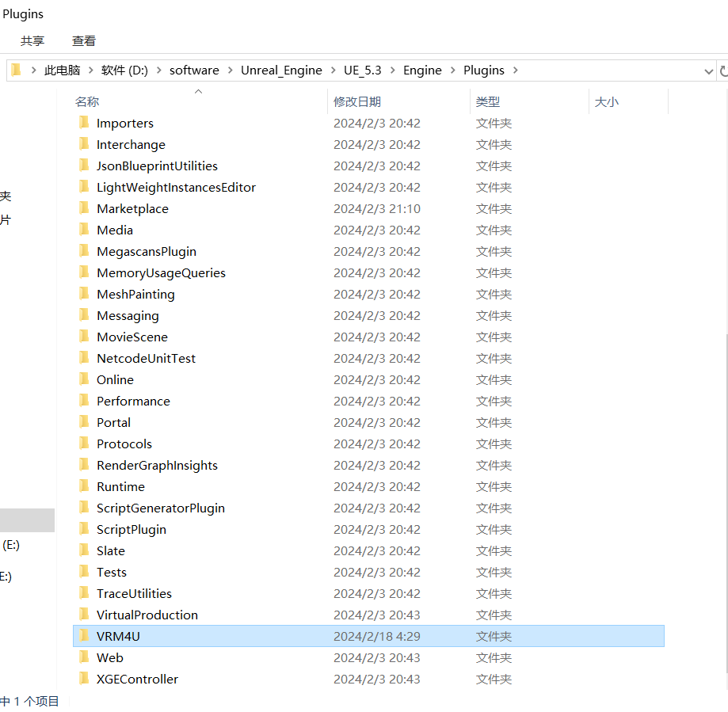728x712 pixels.
Task: Open the 共享 ribbon tab
Action: click(x=32, y=41)
